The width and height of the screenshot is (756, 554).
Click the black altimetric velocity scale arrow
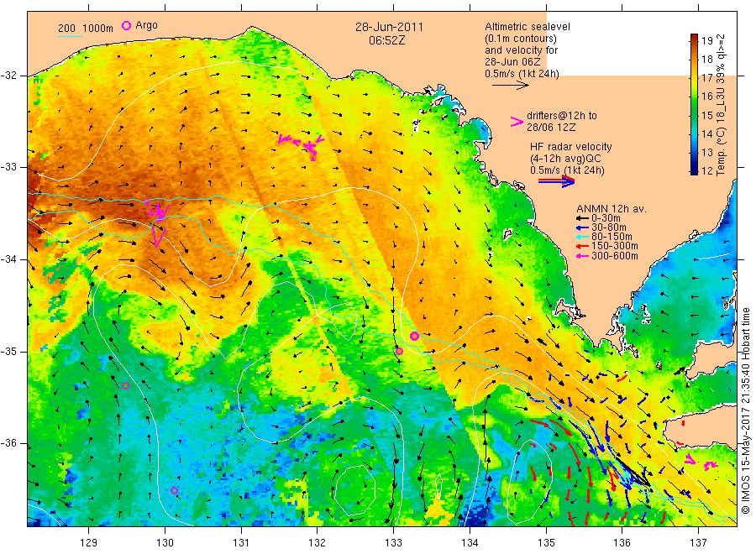pyautogui.click(x=511, y=86)
